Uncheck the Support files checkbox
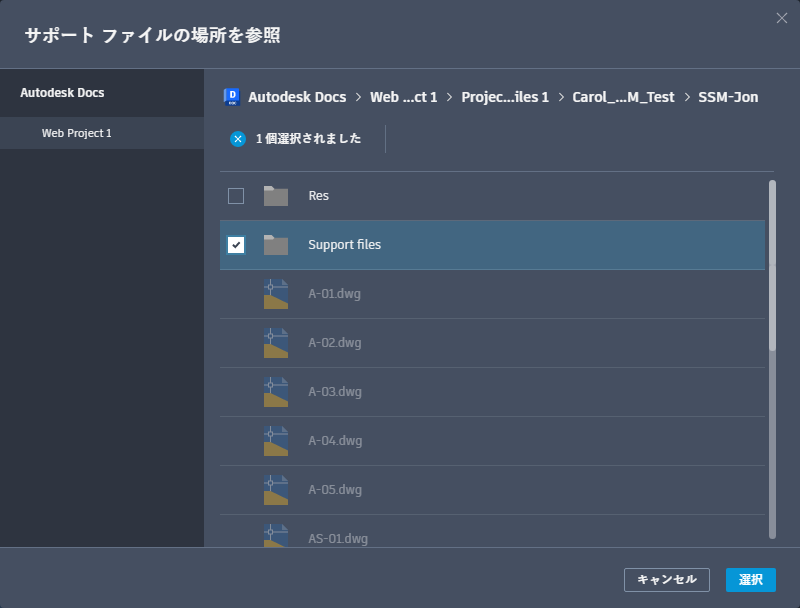 [x=236, y=245]
